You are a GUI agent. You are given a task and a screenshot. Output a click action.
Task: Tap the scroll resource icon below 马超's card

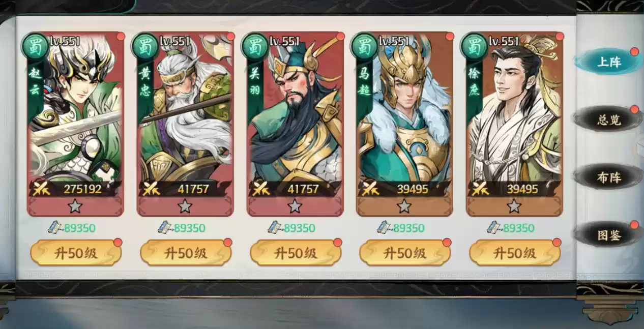(385, 227)
